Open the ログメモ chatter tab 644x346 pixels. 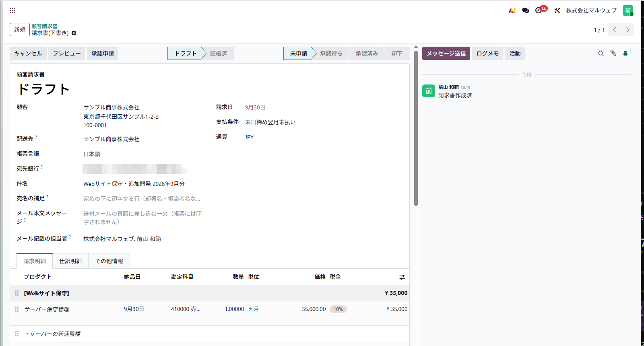tap(487, 54)
